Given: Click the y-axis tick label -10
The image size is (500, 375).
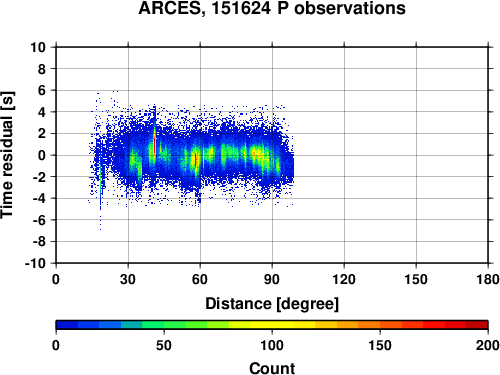Looking at the screenshot, I should 35,263.
